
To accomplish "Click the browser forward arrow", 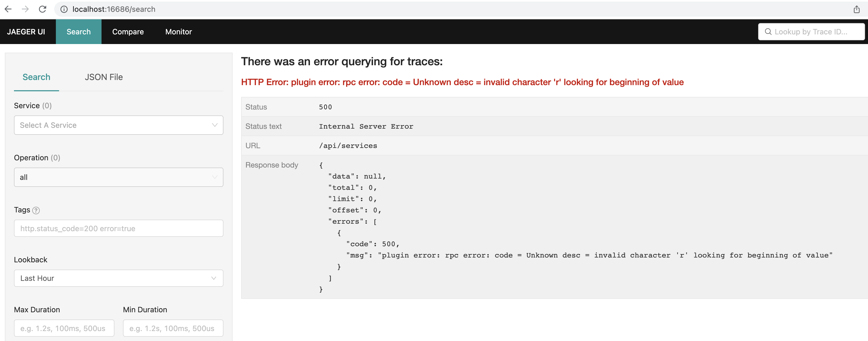I will (25, 9).
